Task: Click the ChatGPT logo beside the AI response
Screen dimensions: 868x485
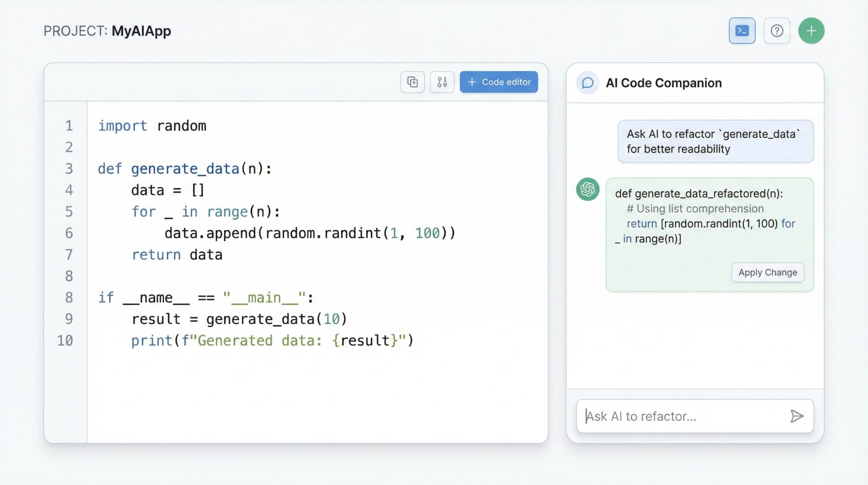Action: (587, 190)
